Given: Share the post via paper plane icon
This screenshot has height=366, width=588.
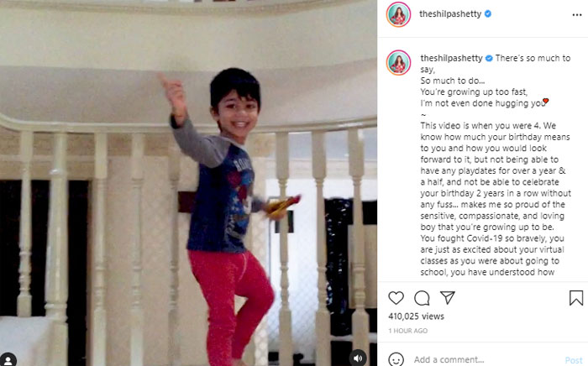Looking at the screenshot, I should pyautogui.click(x=448, y=297).
